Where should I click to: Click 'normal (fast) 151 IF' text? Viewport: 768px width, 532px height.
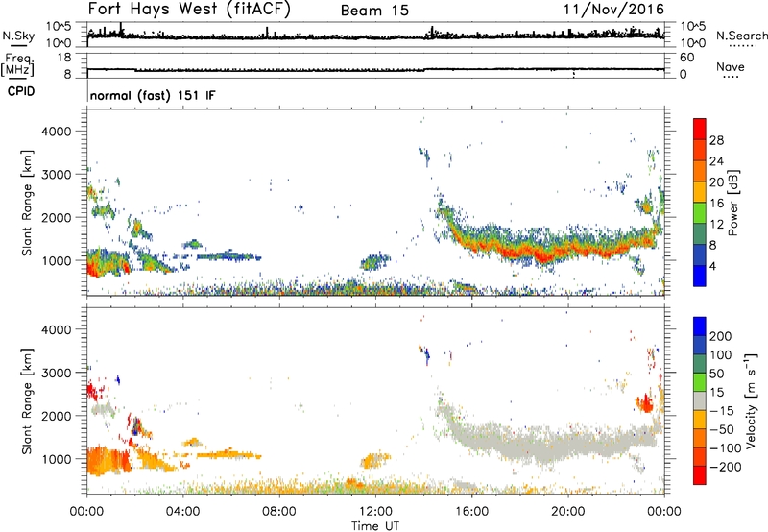[x=153, y=95]
